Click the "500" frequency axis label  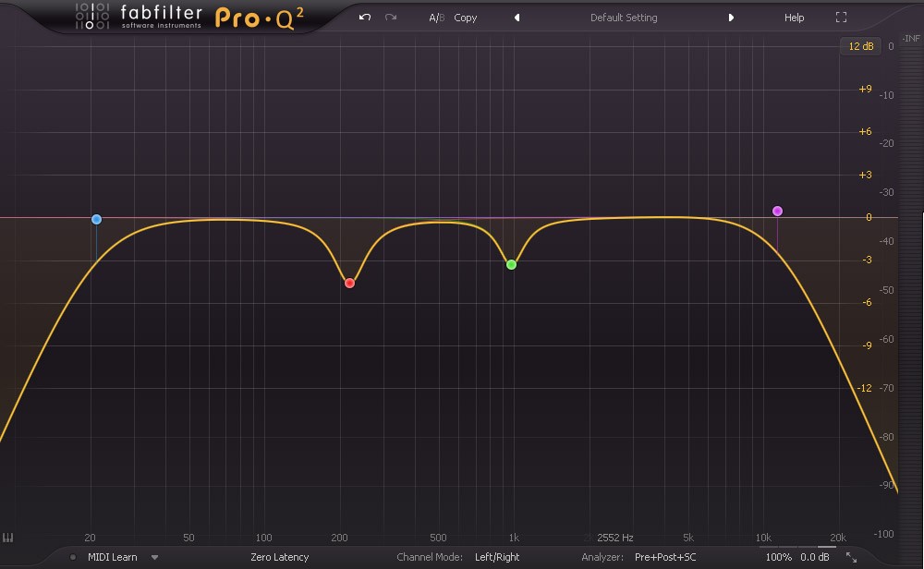[x=438, y=538]
